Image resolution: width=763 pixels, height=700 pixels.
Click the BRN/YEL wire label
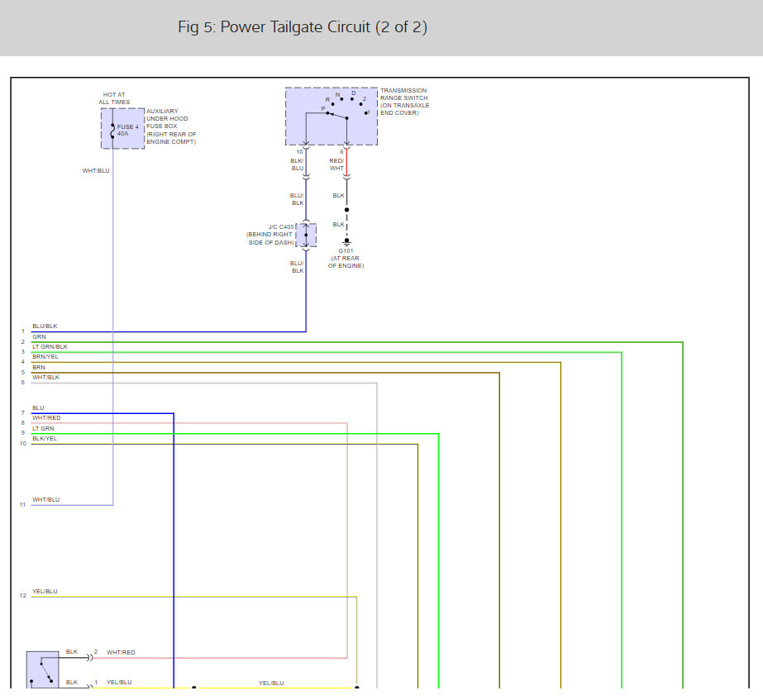click(x=45, y=357)
